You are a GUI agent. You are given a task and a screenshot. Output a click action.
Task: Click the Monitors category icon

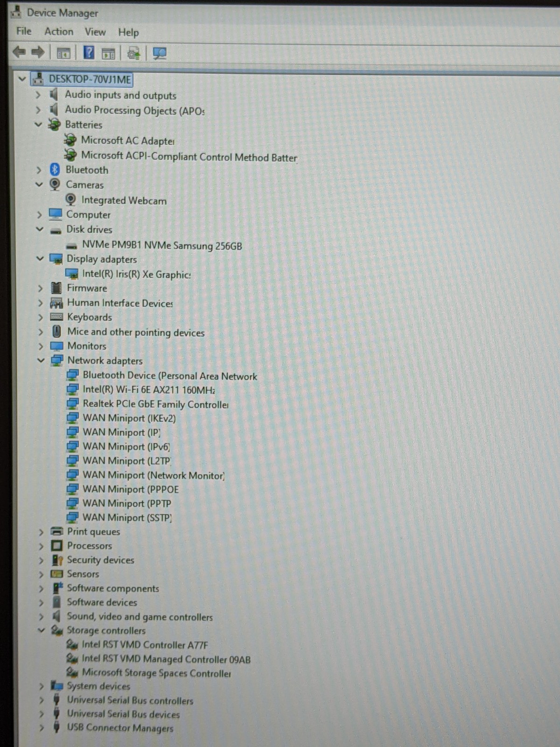tap(56, 346)
